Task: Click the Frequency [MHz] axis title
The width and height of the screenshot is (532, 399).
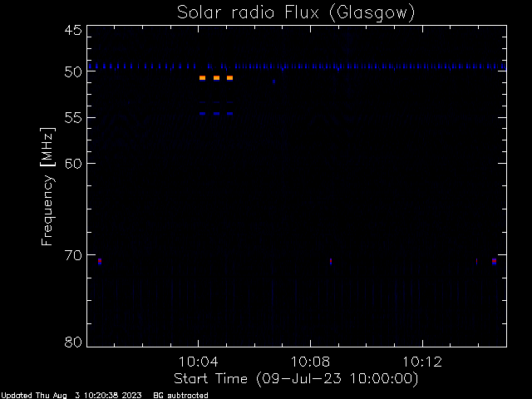Action: pyautogui.click(x=47, y=186)
